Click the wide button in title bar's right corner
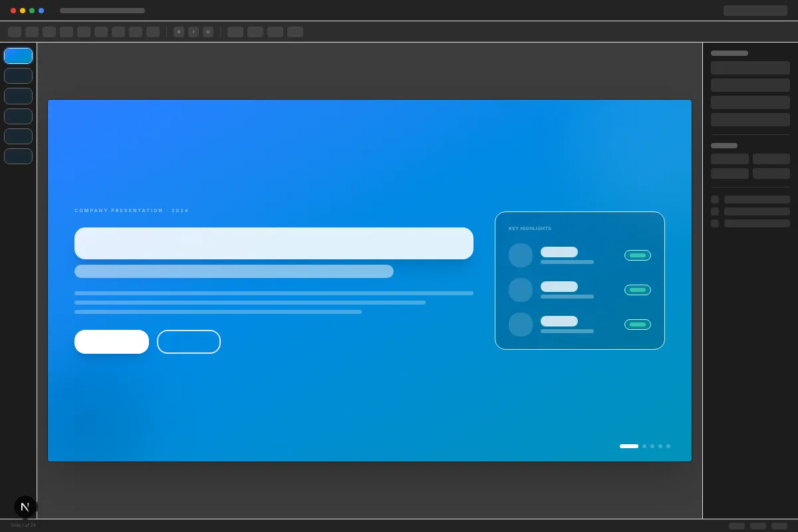 [x=755, y=11]
